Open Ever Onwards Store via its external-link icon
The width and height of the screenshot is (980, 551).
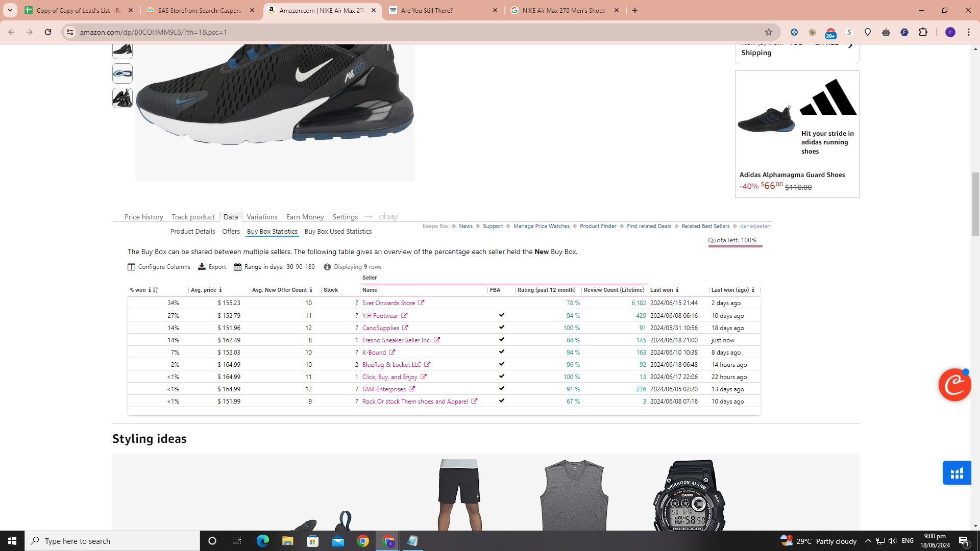[x=421, y=303]
